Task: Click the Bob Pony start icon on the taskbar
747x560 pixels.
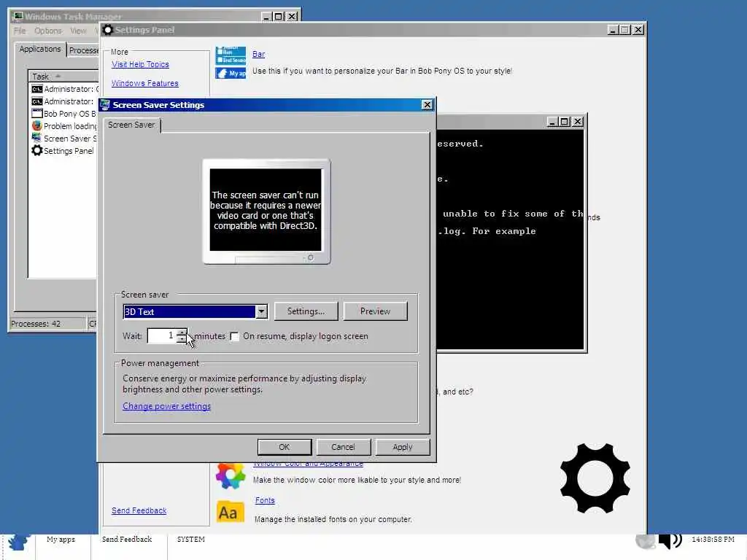Action: click(x=18, y=542)
